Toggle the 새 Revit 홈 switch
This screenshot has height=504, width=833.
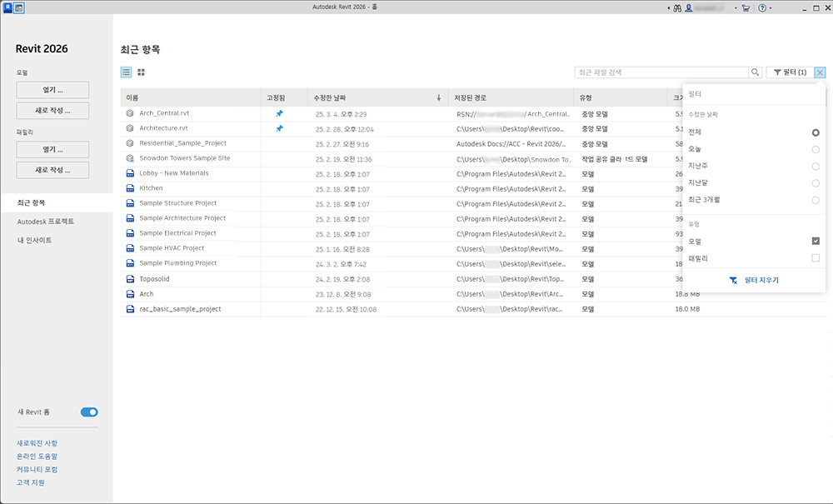pyautogui.click(x=89, y=412)
